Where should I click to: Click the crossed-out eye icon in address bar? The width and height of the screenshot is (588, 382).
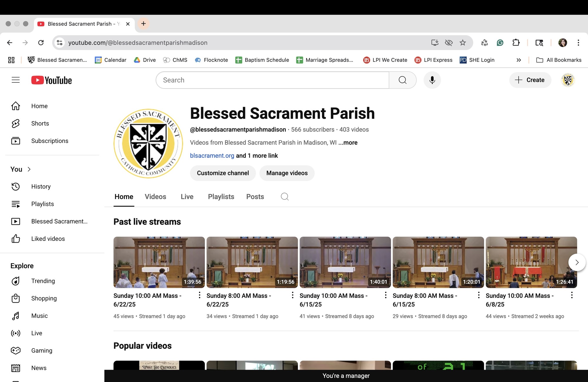(x=449, y=43)
